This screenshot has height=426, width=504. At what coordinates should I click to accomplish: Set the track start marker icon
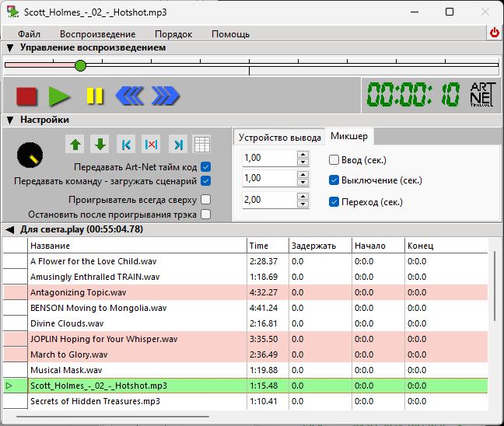[126, 145]
